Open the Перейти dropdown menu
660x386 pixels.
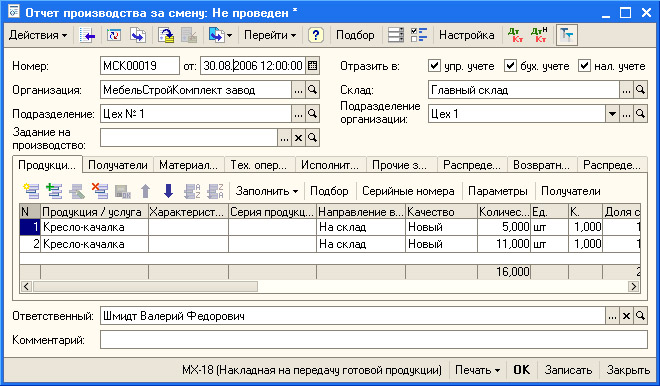coord(270,35)
